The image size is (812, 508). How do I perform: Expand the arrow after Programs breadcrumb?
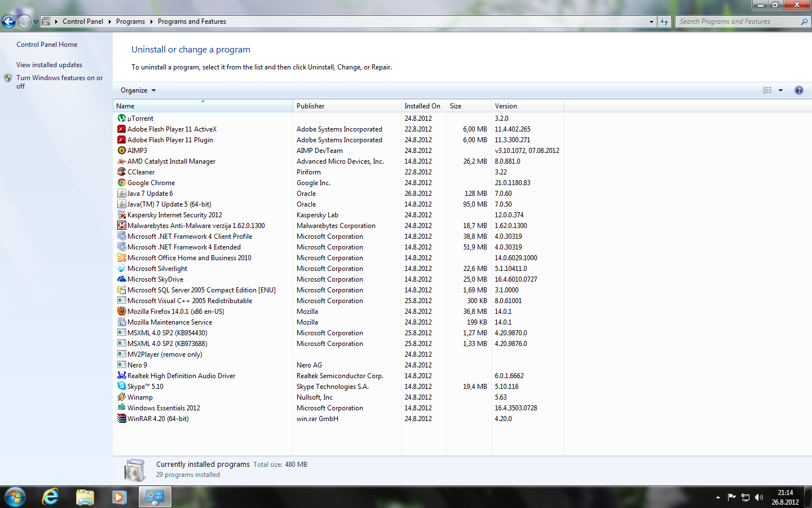151,21
